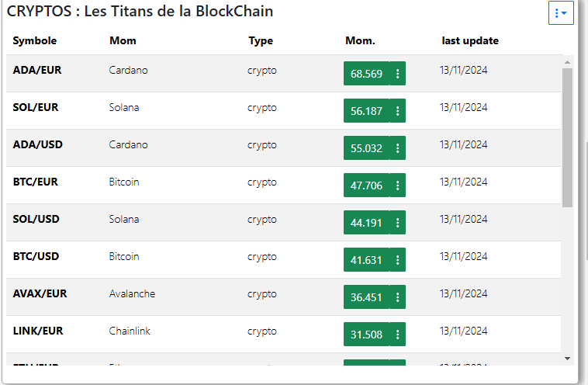Open three-dot menu beside ADA/EUR 68.569
The height and width of the screenshot is (385, 588).
(397, 74)
